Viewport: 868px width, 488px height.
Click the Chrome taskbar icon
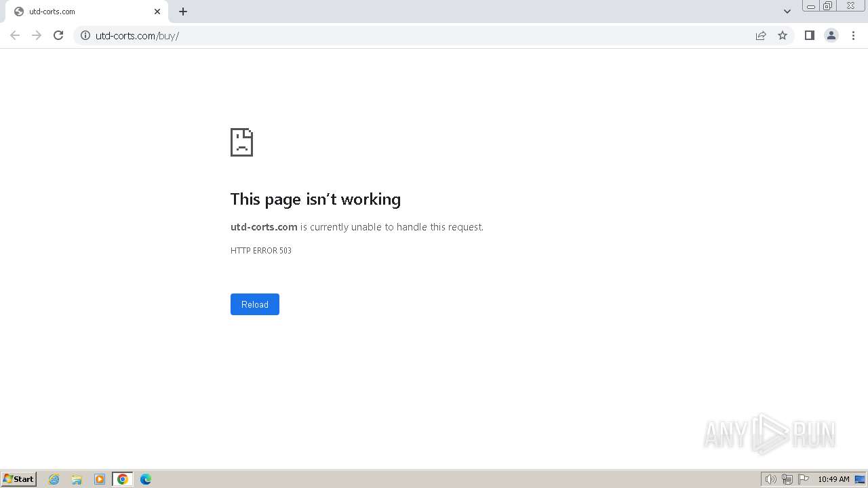tap(123, 479)
